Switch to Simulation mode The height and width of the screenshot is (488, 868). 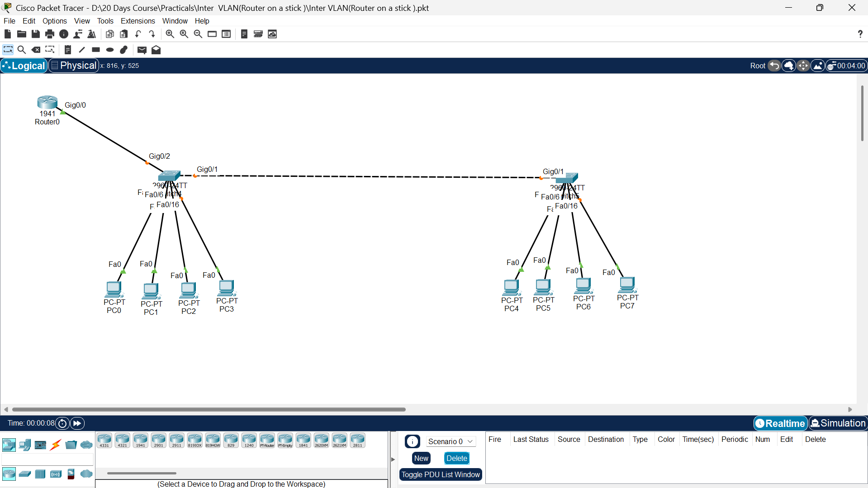(837, 423)
